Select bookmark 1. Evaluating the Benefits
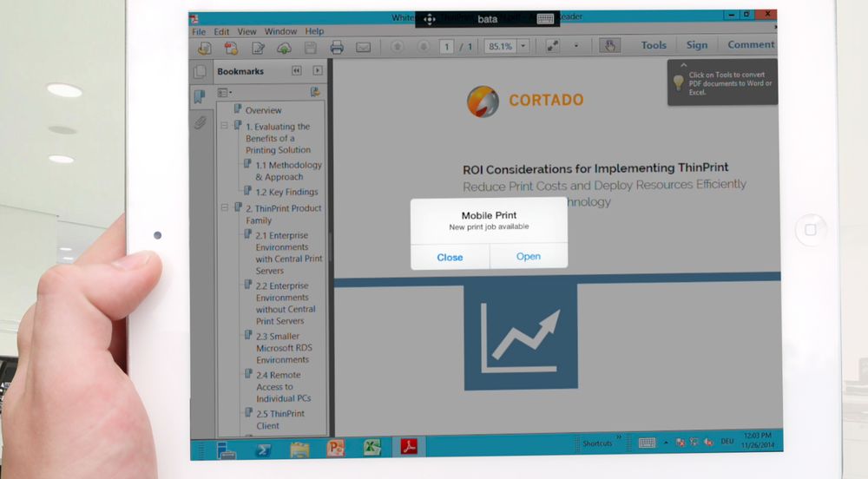The width and height of the screenshot is (868, 479). point(278,138)
